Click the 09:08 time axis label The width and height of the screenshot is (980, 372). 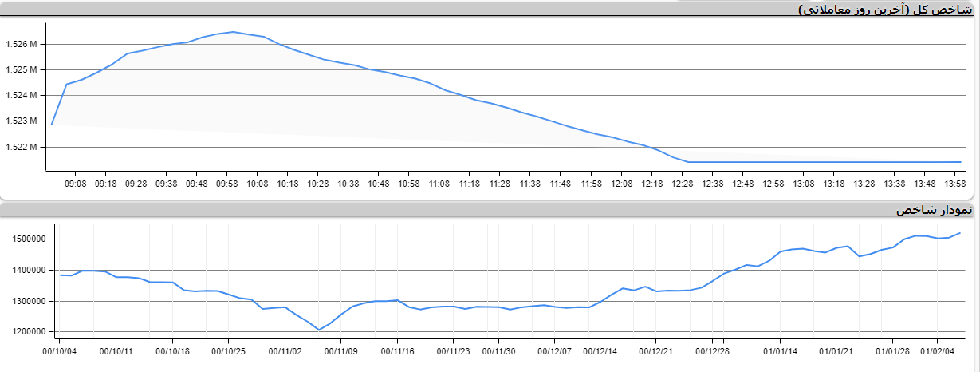(75, 184)
